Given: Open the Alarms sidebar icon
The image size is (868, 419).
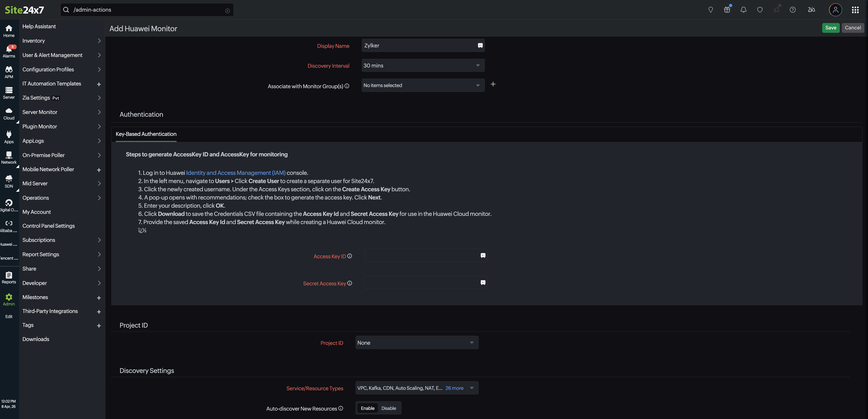Looking at the screenshot, I should point(9,51).
